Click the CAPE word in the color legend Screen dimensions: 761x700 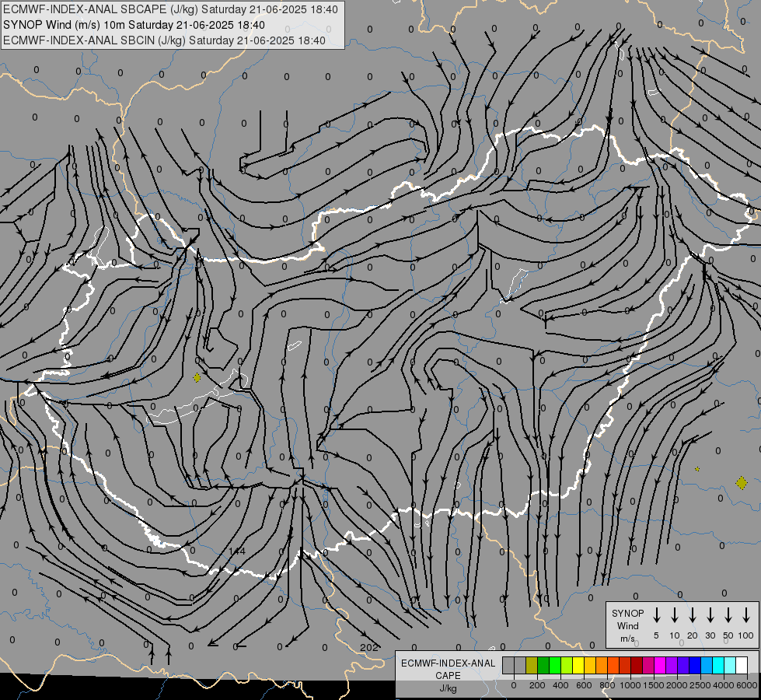(448, 676)
